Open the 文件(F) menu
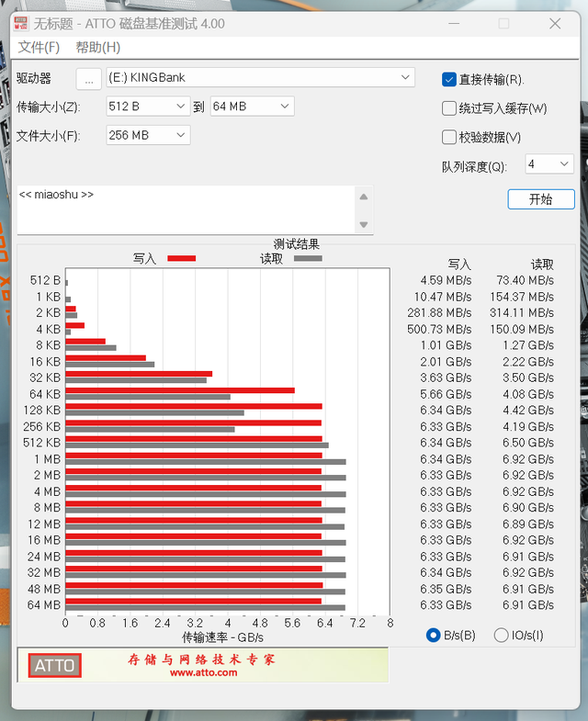 coord(39,48)
